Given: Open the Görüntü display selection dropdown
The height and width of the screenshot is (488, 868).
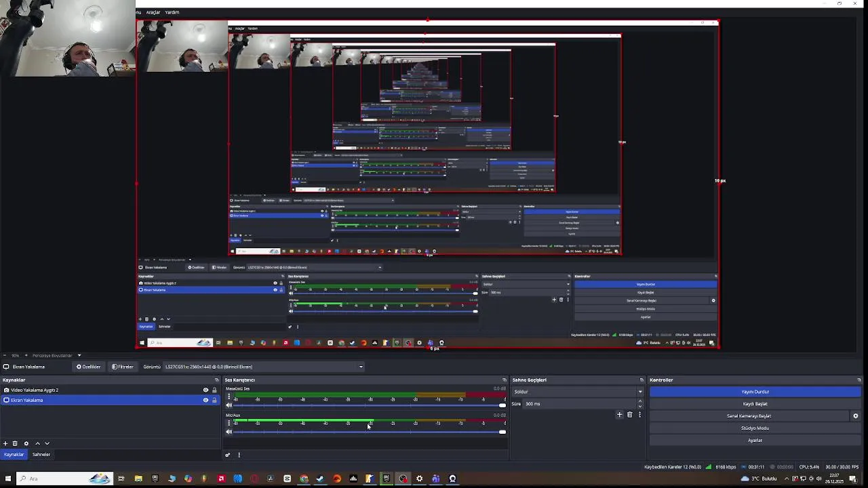Looking at the screenshot, I should pyautogui.click(x=264, y=367).
